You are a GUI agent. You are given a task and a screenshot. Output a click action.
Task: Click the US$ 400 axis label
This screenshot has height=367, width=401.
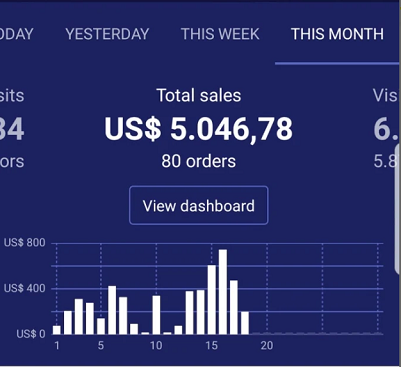(25, 288)
